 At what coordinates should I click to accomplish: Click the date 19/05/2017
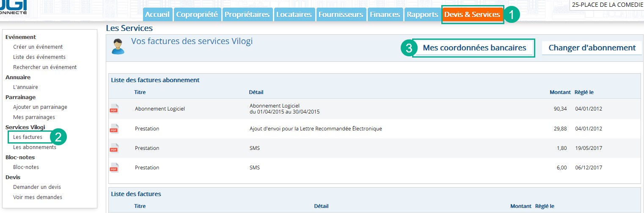(x=589, y=148)
